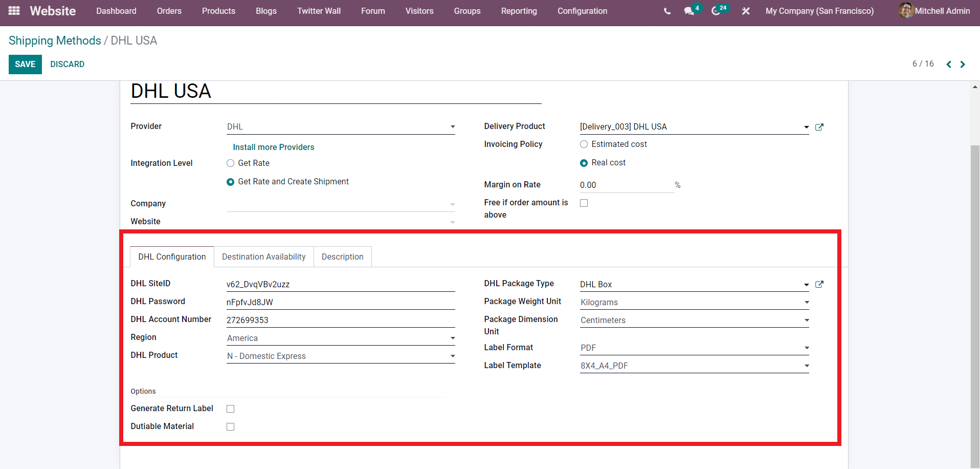Image resolution: width=980 pixels, height=469 pixels.
Task: Open conversations with 4 unread messages
Action: [x=689, y=10]
